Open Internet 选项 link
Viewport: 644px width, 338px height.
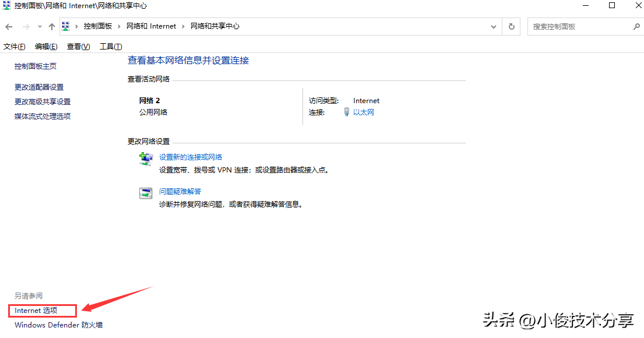[x=36, y=311]
